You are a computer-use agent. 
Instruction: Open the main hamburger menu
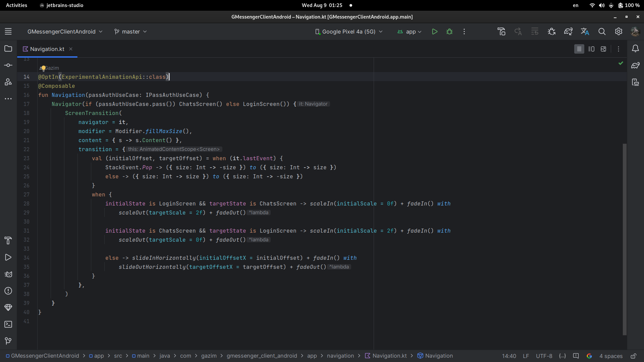(x=8, y=32)
